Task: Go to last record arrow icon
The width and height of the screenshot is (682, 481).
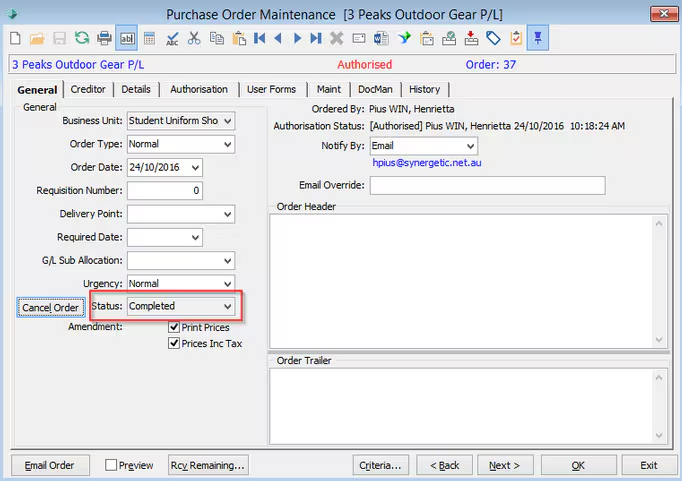Action: [x=316, y=38]
